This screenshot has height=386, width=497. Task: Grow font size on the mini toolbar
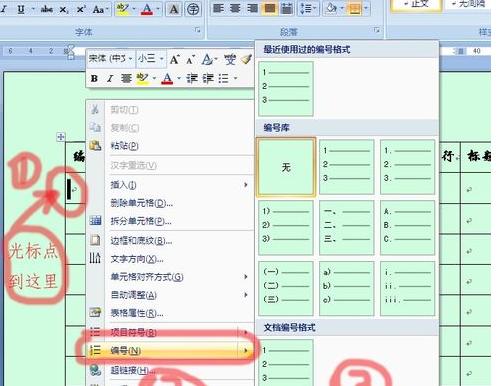174,59
